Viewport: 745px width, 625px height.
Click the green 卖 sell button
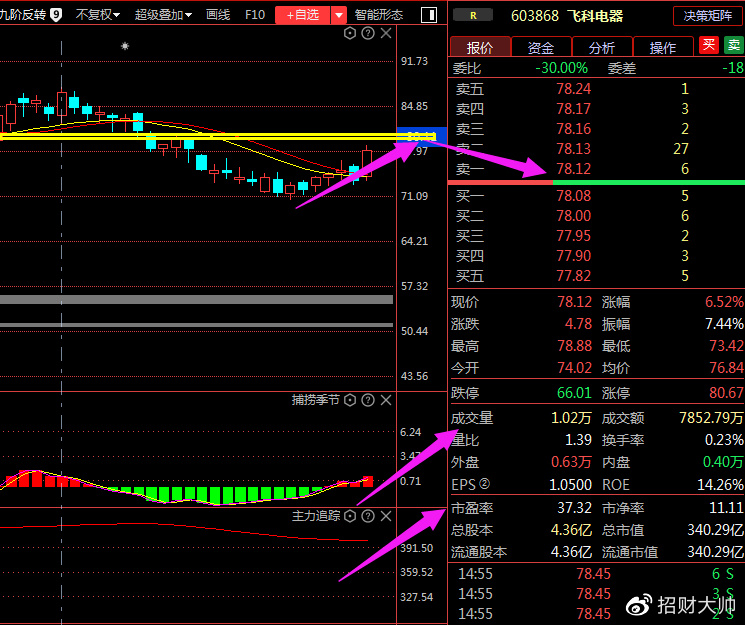[x=734, y=45]
